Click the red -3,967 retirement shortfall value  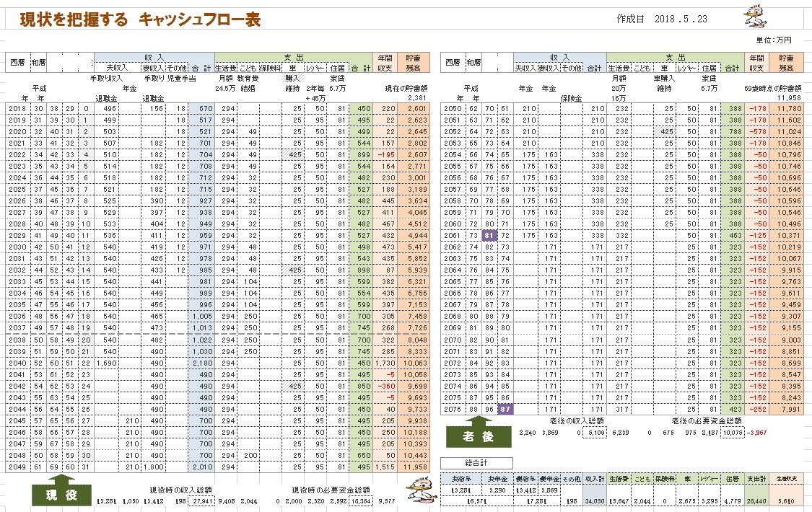coord(756,432)
